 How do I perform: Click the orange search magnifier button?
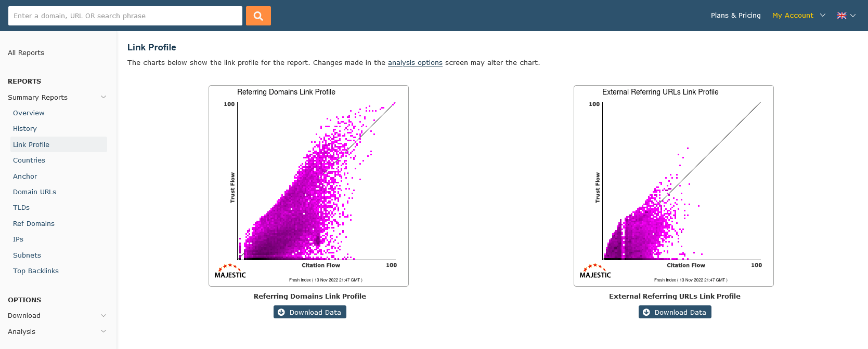coord(258,16)
